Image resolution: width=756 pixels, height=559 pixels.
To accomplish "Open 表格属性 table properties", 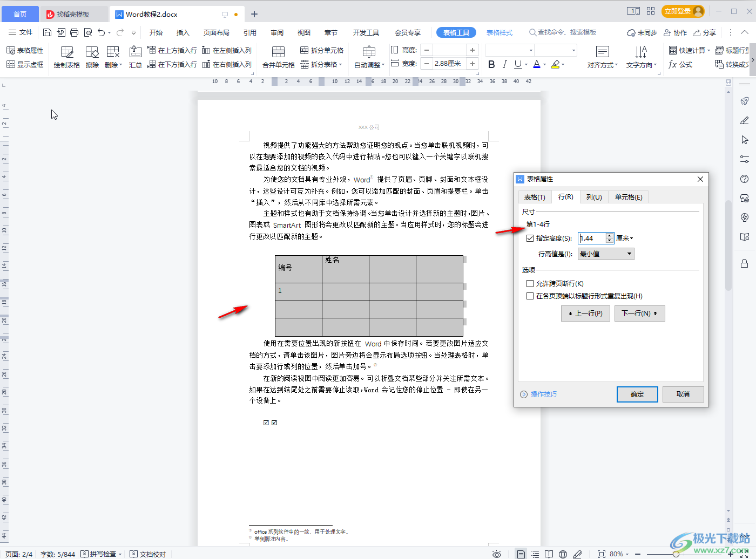I will [x=25, y=50].
